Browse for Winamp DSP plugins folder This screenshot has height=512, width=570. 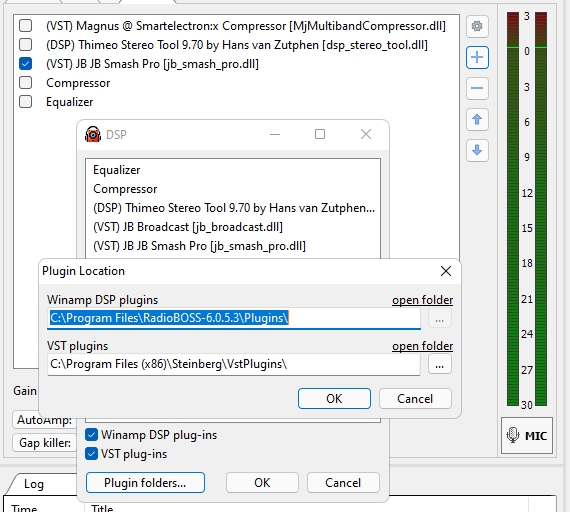coord(439,319)
